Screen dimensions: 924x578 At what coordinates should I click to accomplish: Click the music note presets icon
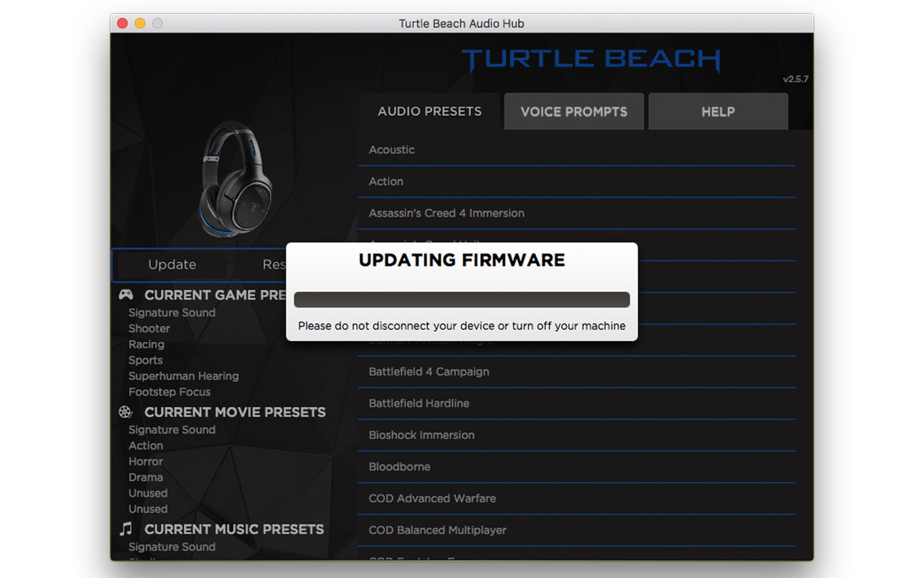click(x=125, y=528)
